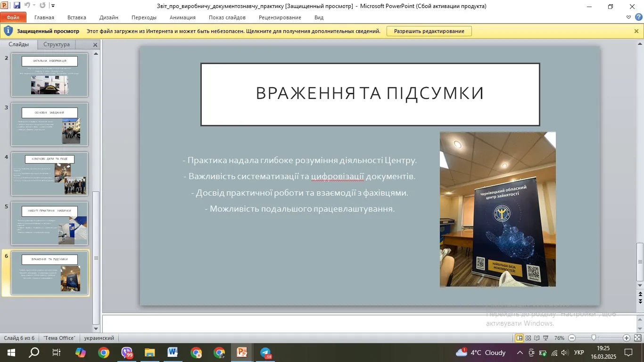Open Copilot from the taskbar

coord(81,353)
